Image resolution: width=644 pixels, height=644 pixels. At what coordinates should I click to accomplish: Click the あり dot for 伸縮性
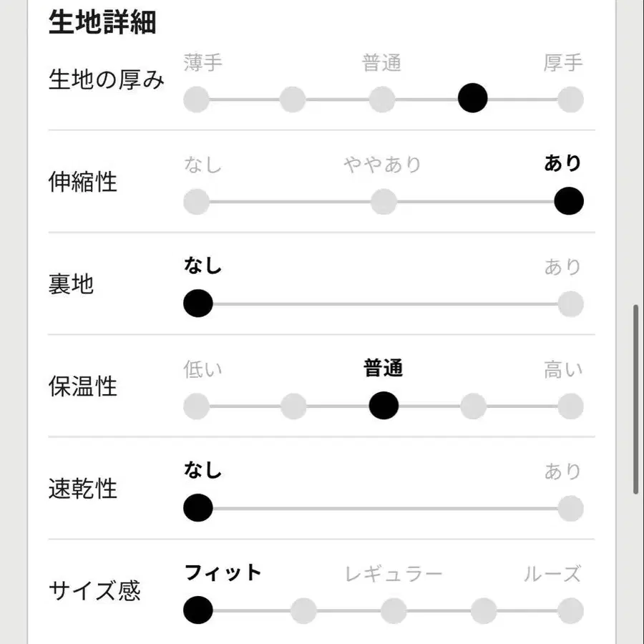pos(569,201)
